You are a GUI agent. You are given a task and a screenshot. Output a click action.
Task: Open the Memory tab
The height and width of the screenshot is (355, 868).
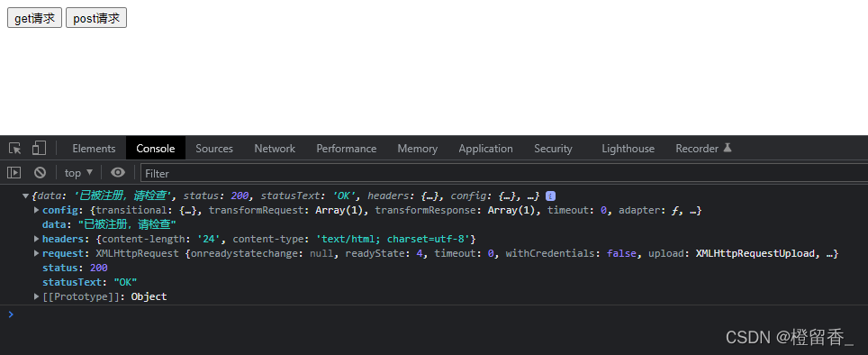click(x=418, y=149)
